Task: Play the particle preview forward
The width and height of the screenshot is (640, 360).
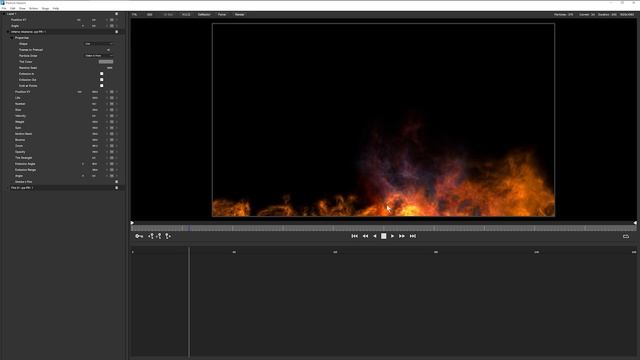Action: click(392, 236)
